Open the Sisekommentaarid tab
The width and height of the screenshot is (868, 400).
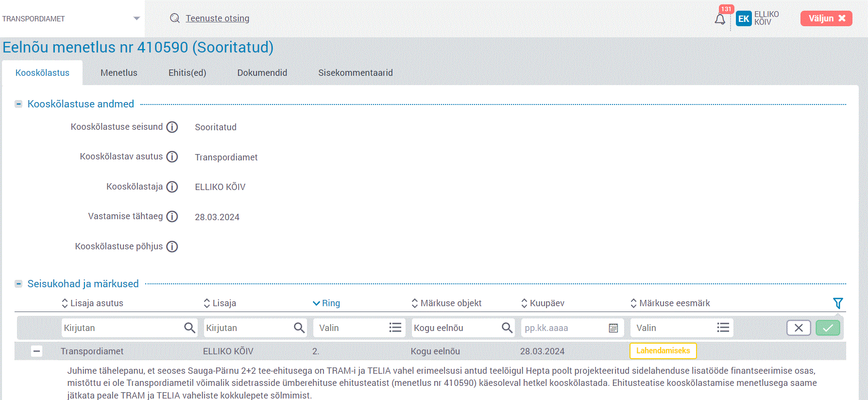pos(356,73)
